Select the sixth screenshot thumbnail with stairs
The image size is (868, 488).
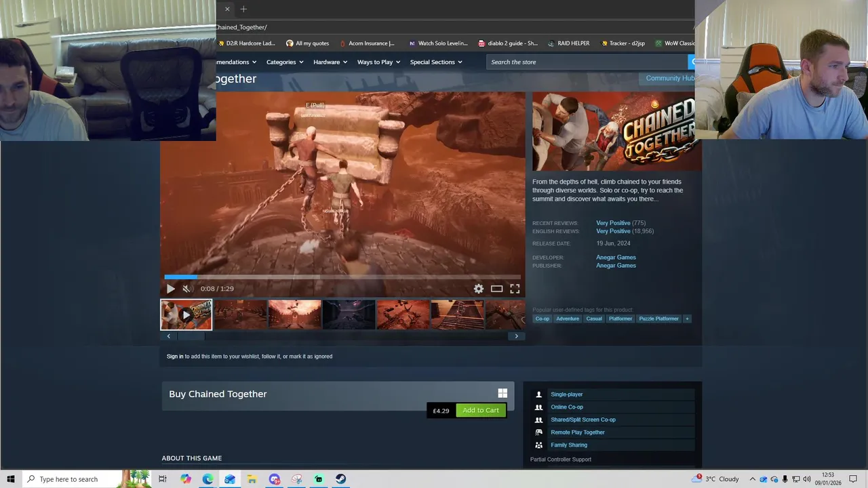pyautogui.click(x=457, y=314)
